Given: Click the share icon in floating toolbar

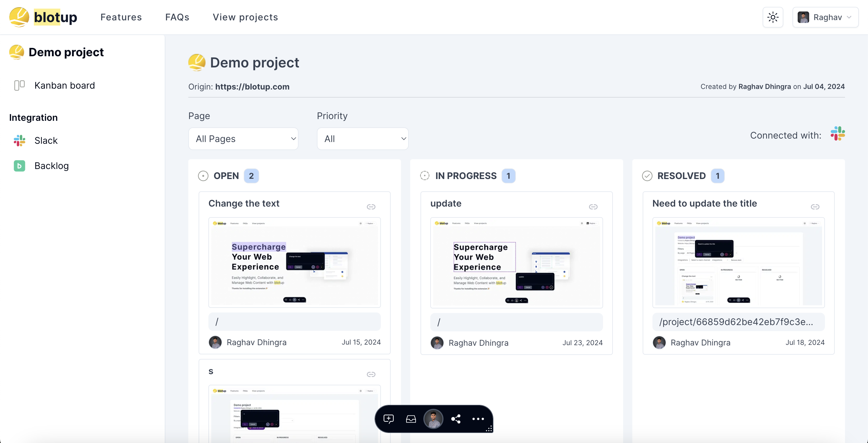Looking at the screenshot, I should point(456,419).
